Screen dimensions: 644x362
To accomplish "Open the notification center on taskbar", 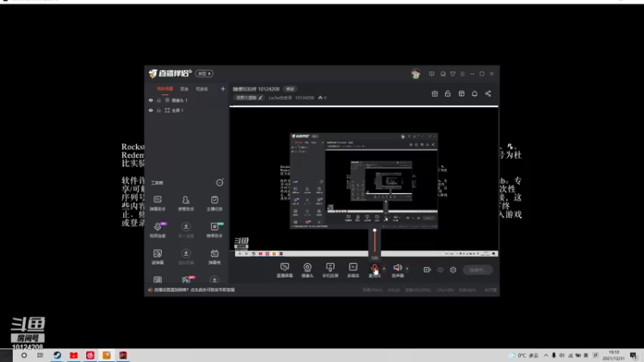I will pyautogui.click(x=634, y=356).
